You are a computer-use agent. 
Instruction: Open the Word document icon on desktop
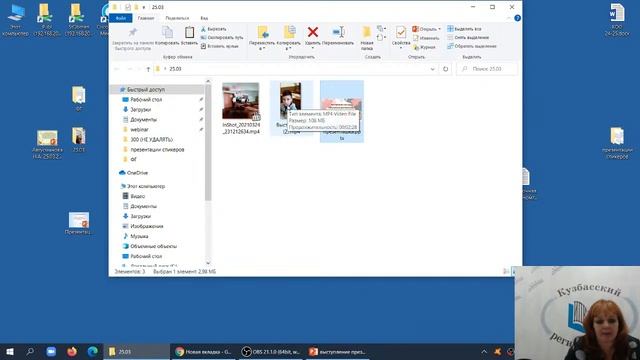point(617,20)
